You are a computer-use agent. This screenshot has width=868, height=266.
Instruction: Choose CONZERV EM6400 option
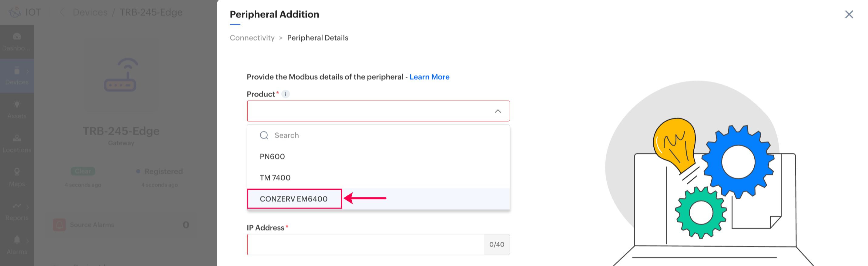[293, 199]
